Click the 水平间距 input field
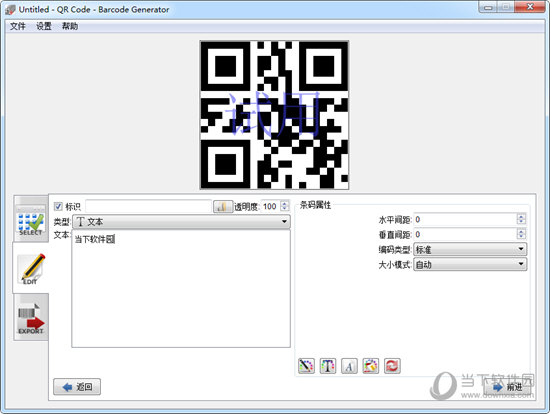Viewport: 550px width, 414px height. coord(465,220)
